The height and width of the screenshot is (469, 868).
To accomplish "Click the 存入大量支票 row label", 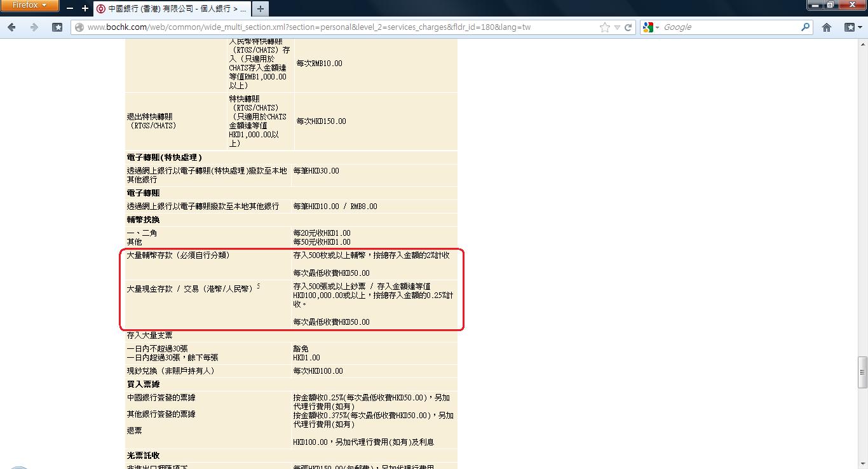I will pyautogui.click(x=149, y=335).
